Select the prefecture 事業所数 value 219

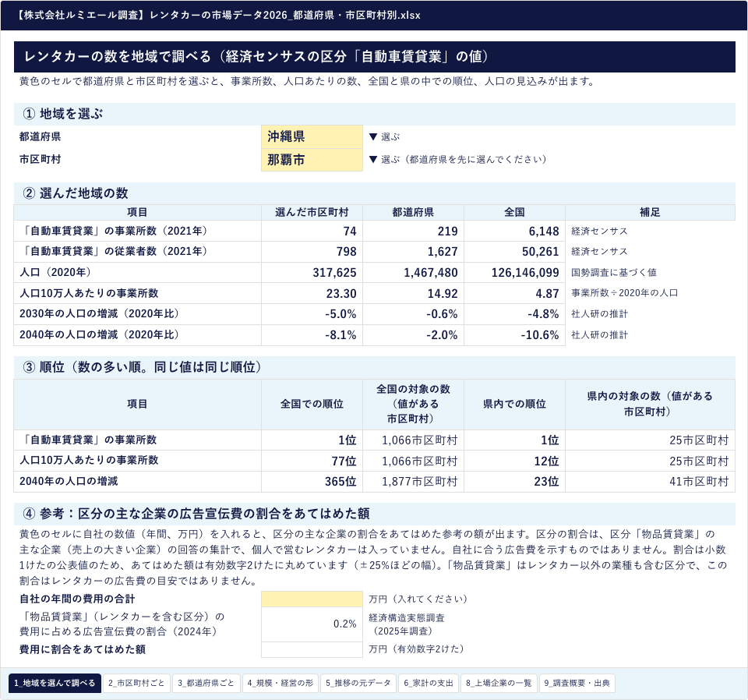(413, 231)
